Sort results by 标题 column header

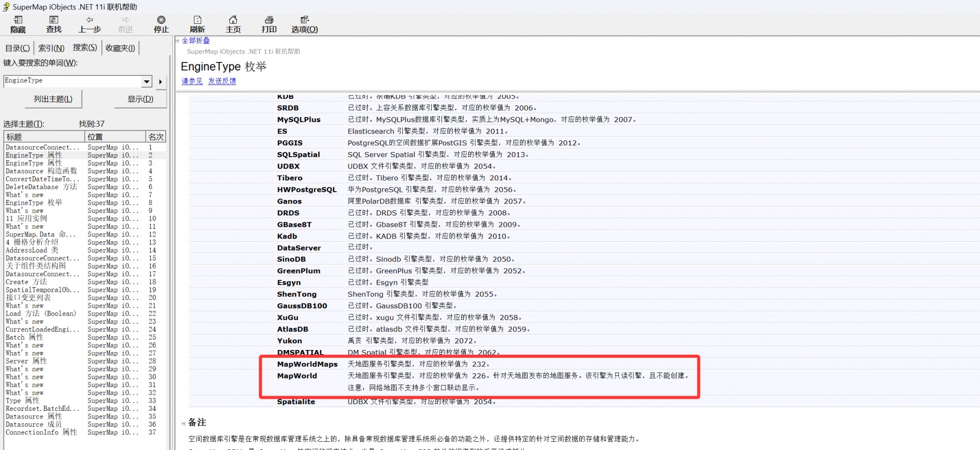[44, 137]
